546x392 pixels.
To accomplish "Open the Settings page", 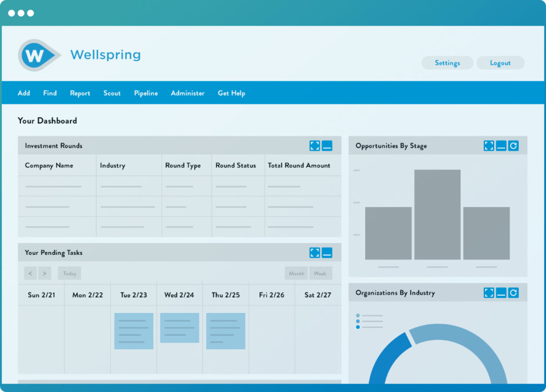I will [x=447, y=63].
